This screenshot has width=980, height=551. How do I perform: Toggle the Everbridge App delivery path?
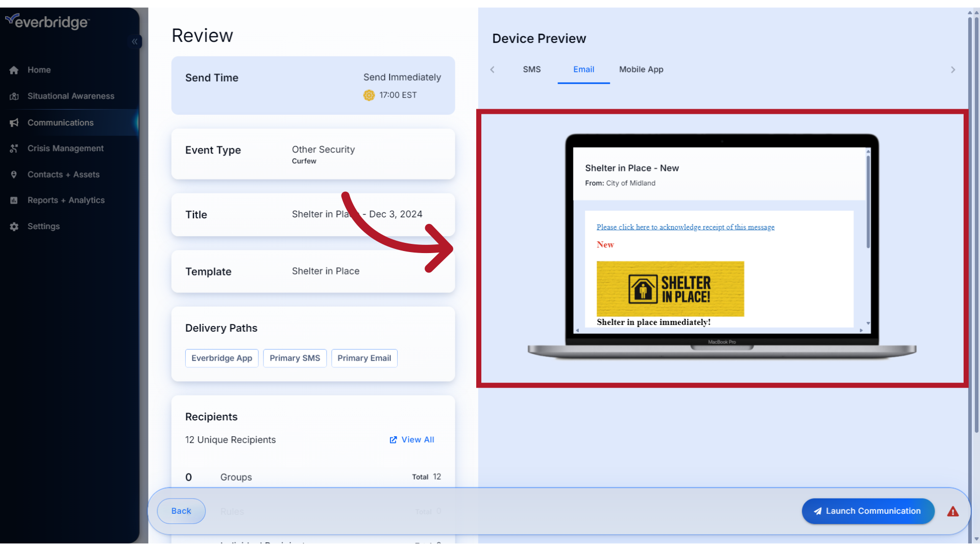pos(222,358)
